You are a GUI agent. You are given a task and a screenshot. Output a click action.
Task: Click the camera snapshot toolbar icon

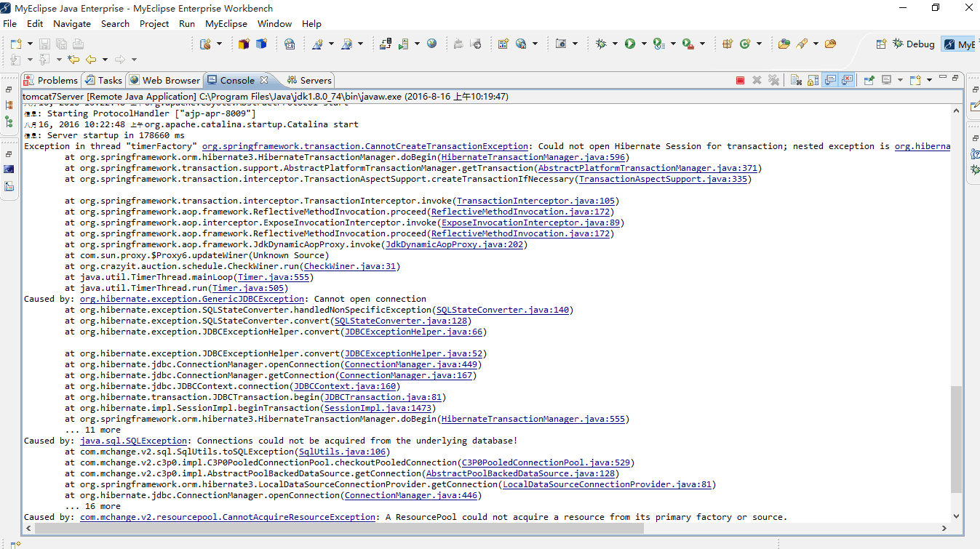561,44
